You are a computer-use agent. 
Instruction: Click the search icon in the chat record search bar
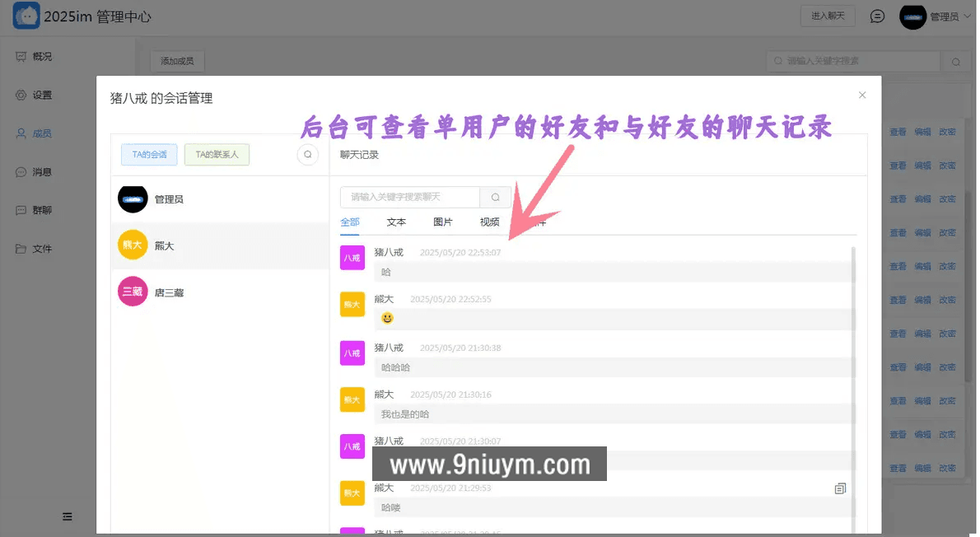tap(495, 197)
